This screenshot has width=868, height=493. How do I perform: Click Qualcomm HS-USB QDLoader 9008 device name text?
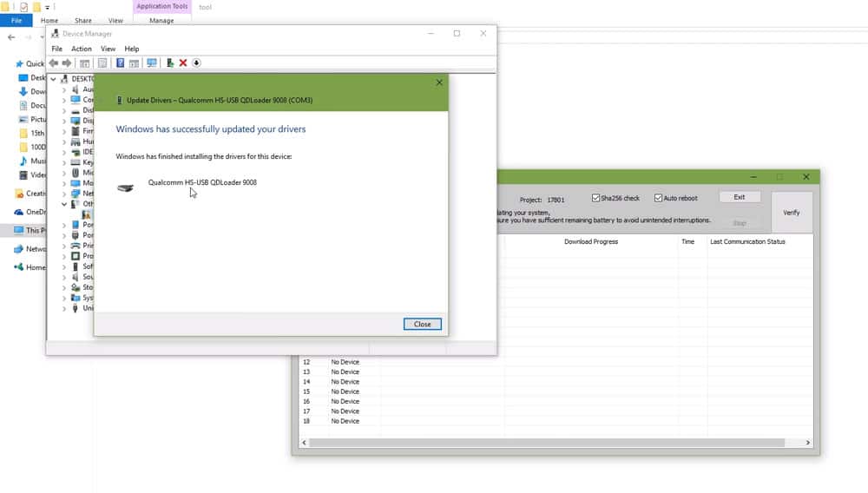pyautogui.click(x=202, y=182)
